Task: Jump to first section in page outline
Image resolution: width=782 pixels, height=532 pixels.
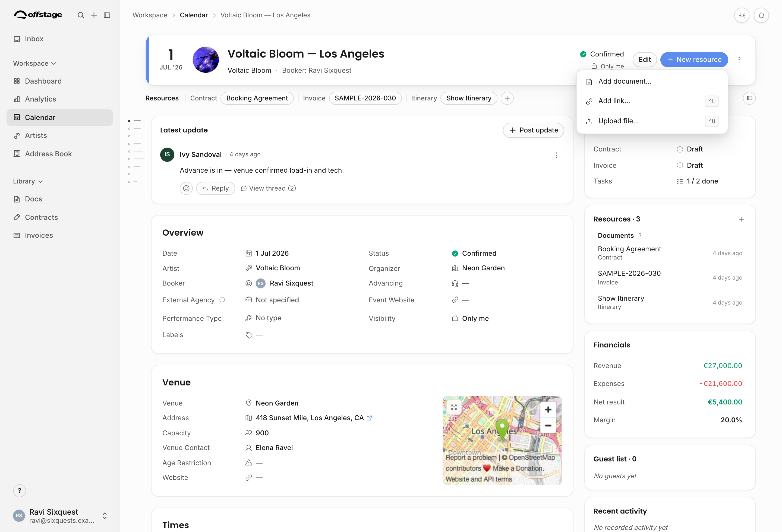Action: point(134,121)
